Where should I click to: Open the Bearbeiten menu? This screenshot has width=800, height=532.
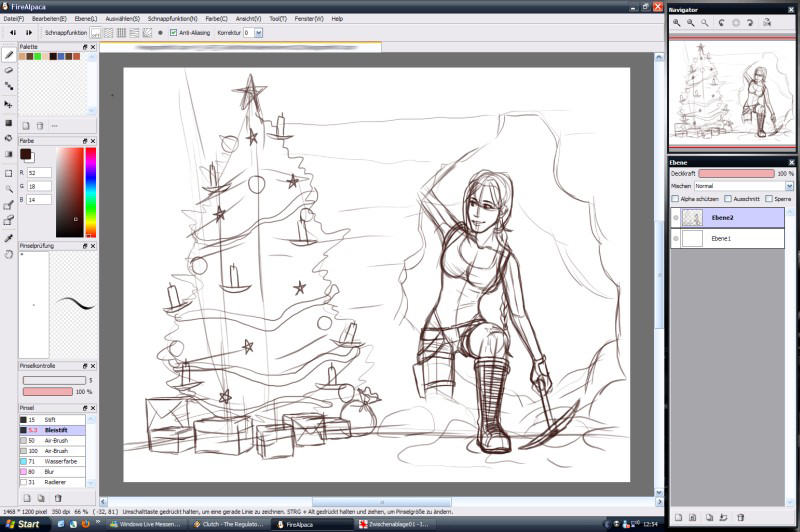[x=49, y=19]
